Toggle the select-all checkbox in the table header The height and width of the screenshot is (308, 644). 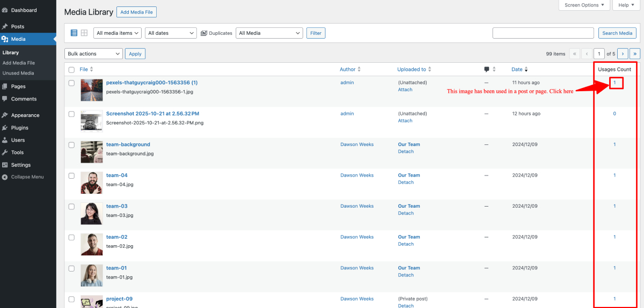pyautogui.click(x=71, y=69)
